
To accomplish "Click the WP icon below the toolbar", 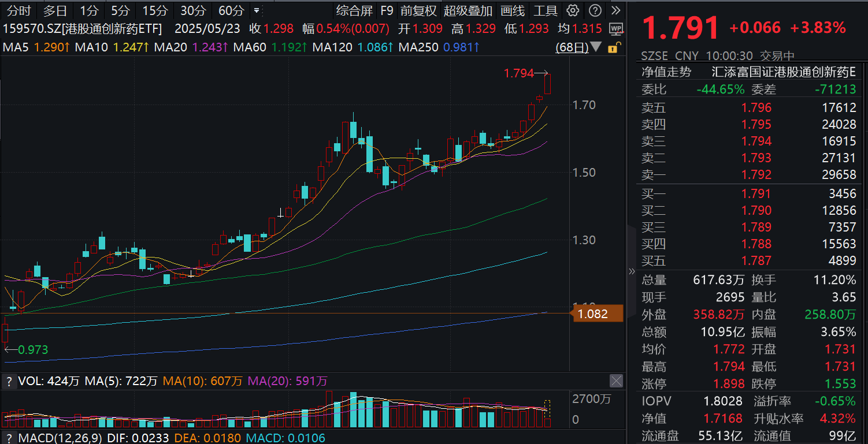I will pyautogui.click(x=615, y=28).
